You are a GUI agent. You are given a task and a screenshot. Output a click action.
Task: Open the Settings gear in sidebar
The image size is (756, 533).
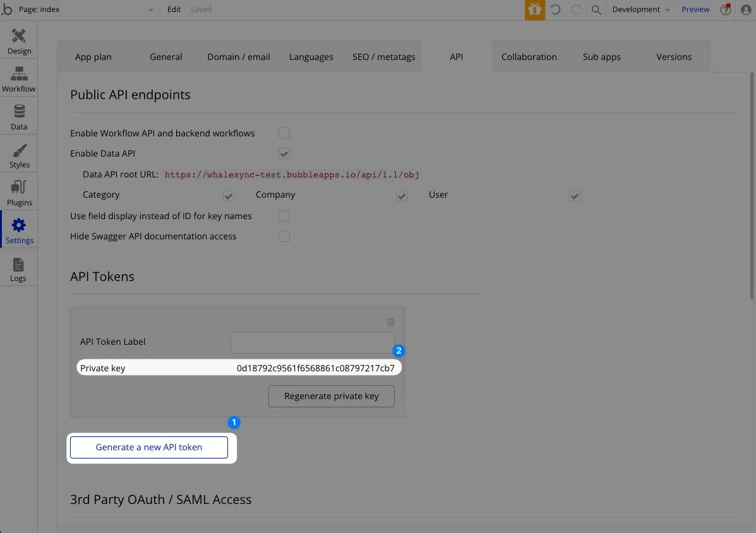tap(19, 231)
